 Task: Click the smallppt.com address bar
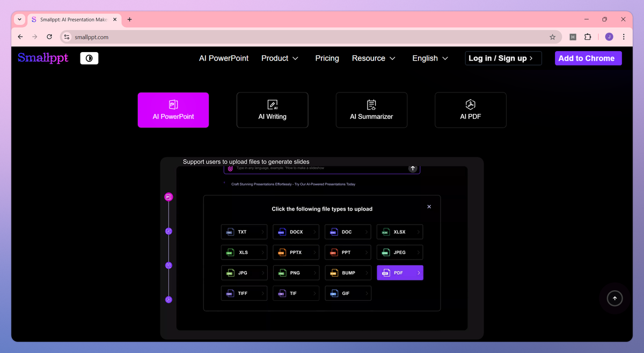click(x=311, y=37)
